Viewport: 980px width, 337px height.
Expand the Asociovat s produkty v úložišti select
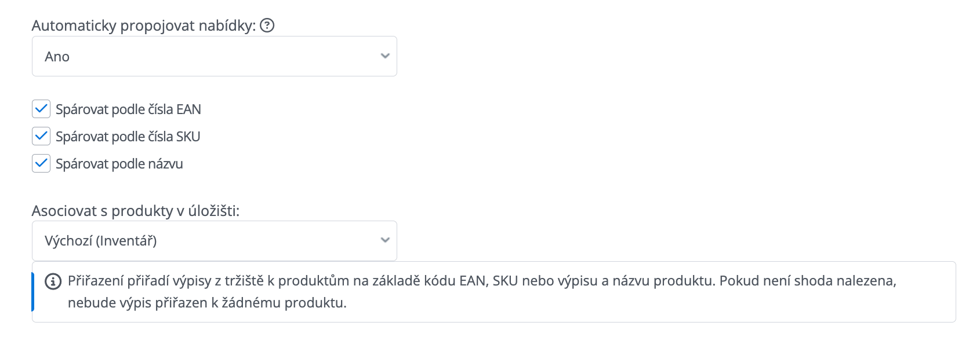pos(214,241)
